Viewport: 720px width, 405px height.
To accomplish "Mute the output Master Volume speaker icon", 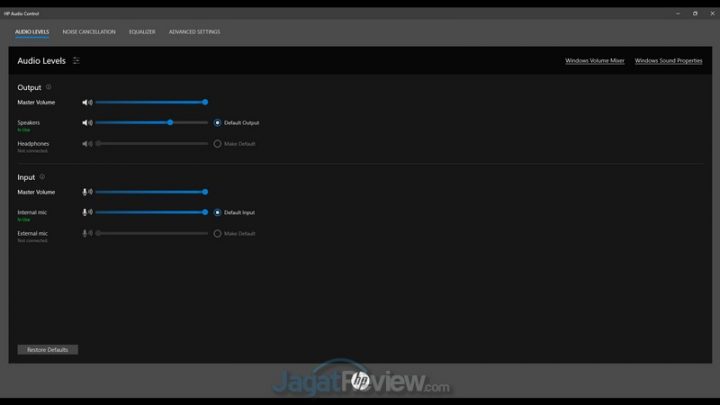I will click(x=87, y=102).
